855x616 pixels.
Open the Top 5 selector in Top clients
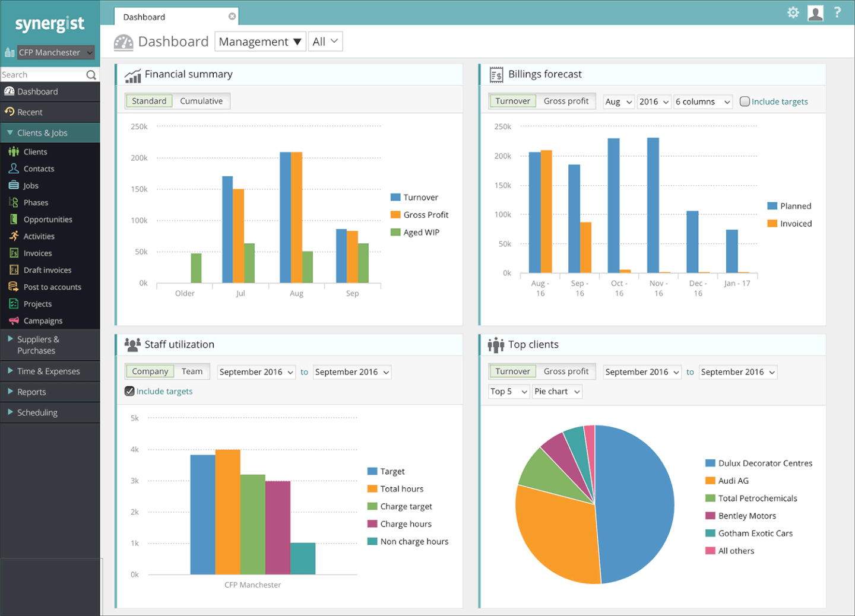pos(508,391)
